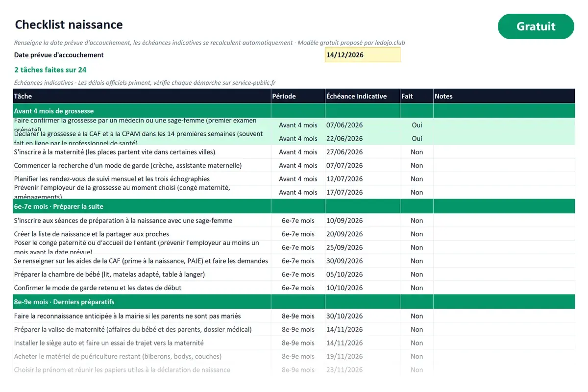
Task: Click the green Gratuit button
Action: click(536, 26)
